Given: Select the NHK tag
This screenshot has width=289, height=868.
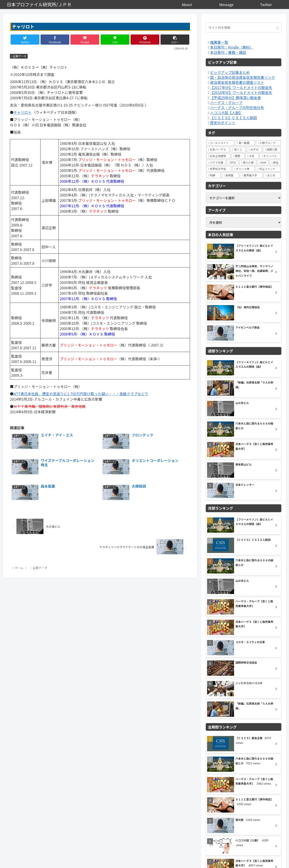Looking at the screenshot, I should tap(262, 162).
